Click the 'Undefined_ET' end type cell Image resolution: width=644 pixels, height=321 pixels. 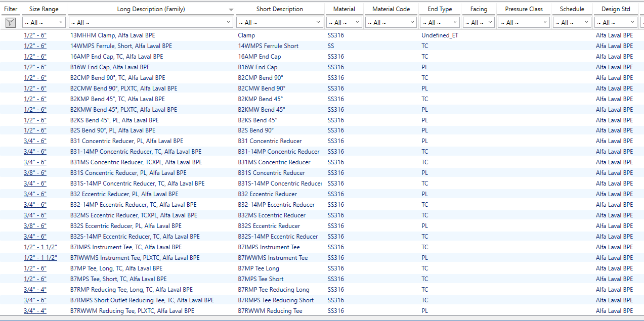coord(440,35)
